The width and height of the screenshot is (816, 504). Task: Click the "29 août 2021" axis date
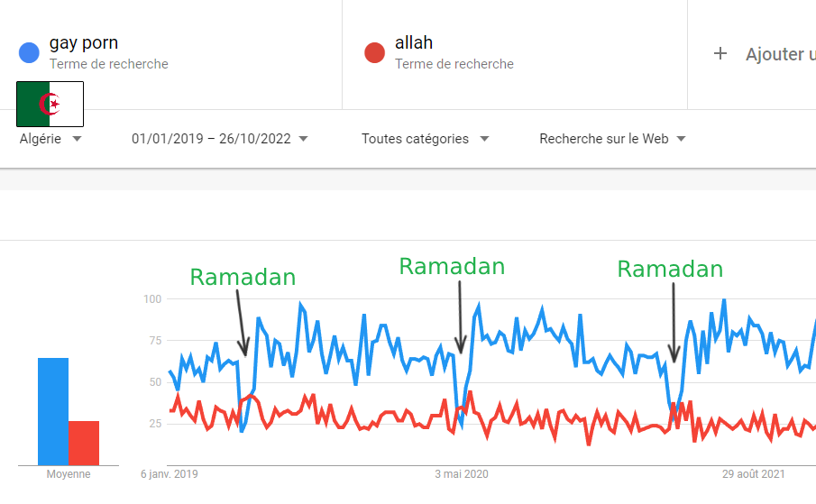point(754,474)
